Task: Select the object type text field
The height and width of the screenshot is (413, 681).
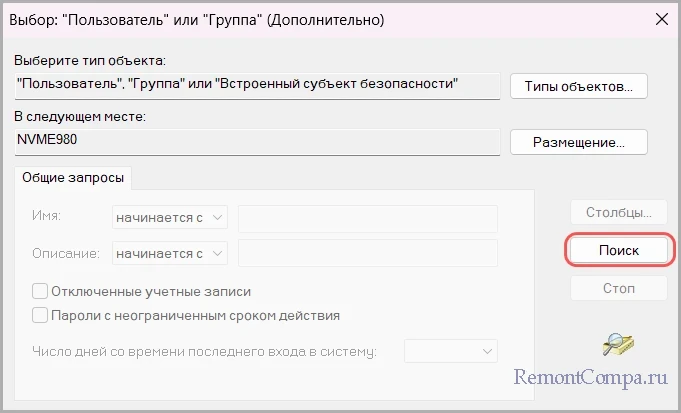Action: tap(258, 86)
